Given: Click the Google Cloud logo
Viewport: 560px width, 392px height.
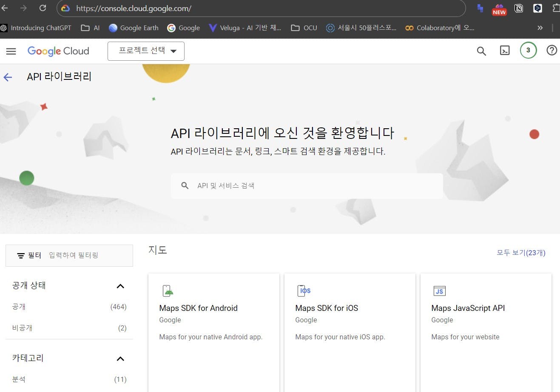Looking at the screenshot, I should coord(58,51).
